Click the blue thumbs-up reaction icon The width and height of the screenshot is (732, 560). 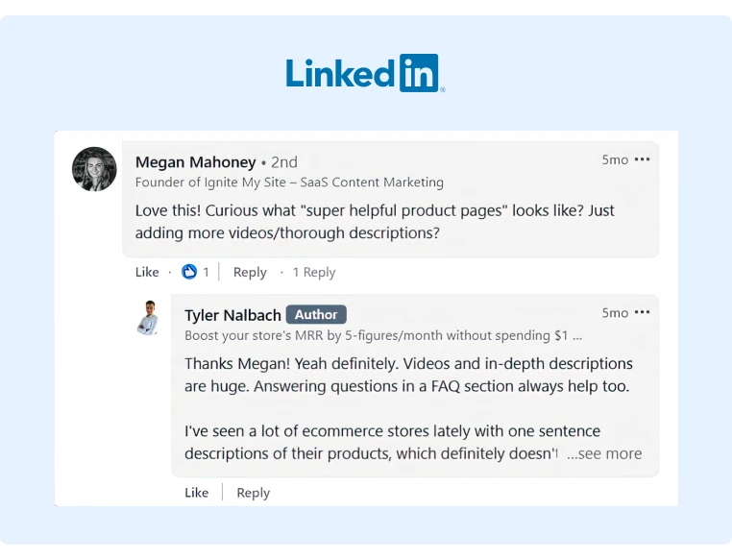click(x=189, y=272)
